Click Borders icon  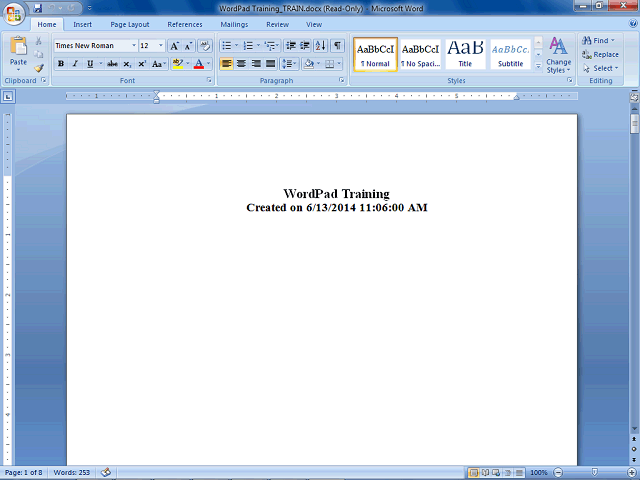point(329,64)
